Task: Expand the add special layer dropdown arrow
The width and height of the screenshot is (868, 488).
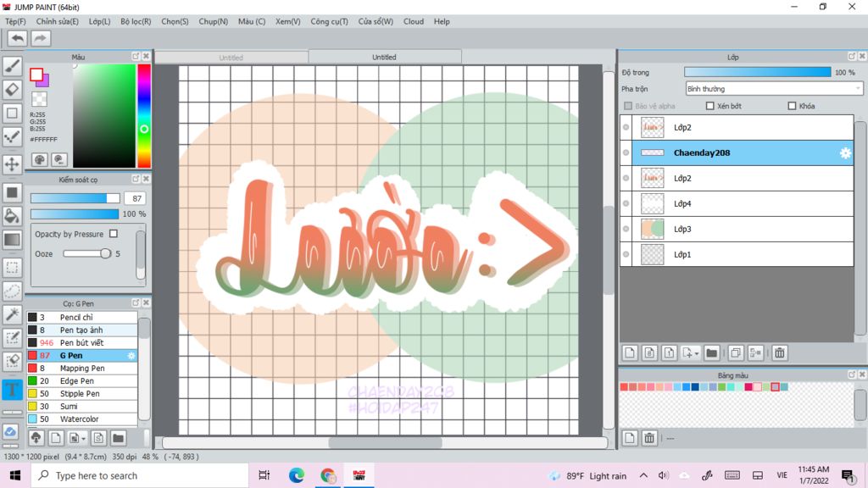Action: click(x=697, y=353)
